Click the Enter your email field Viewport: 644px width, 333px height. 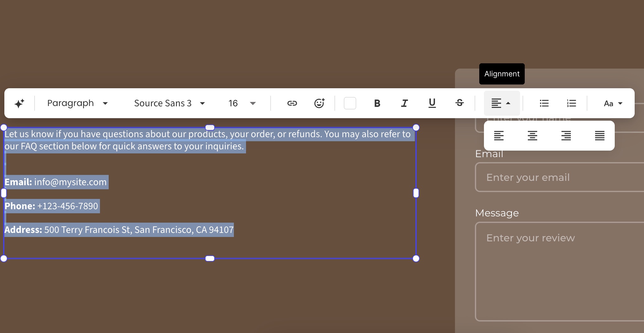(x=559, y=177)
